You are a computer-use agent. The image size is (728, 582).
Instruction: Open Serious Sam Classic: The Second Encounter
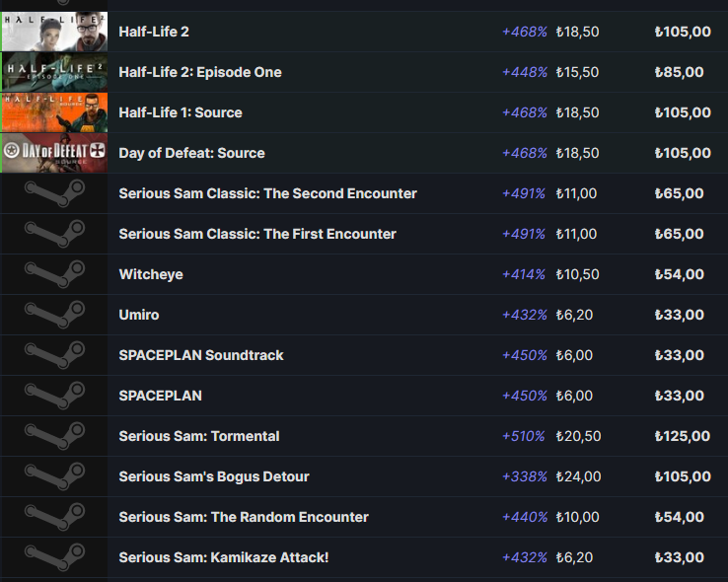268,193
